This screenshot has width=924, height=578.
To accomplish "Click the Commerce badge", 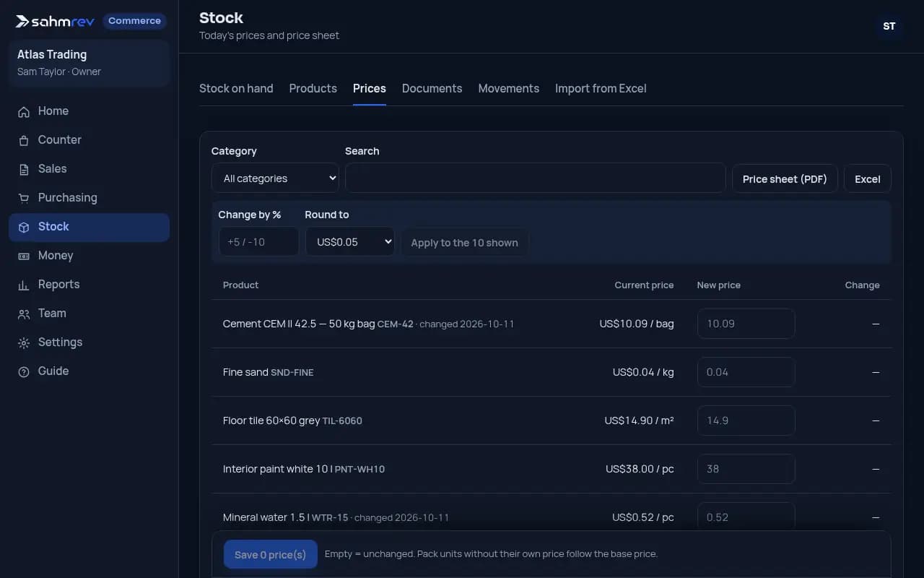I will click(x=134, y=21).
